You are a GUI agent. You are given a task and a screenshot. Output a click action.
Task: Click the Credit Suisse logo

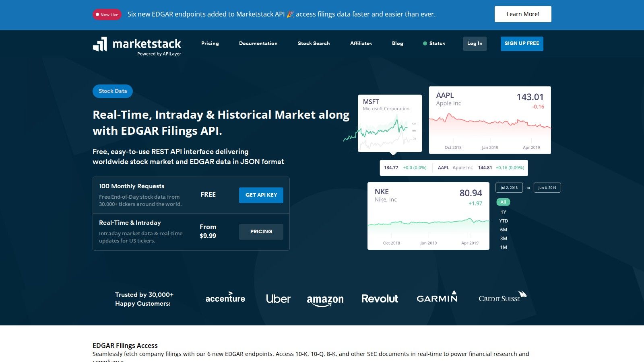pyautogui.click(x=503, y=296)
